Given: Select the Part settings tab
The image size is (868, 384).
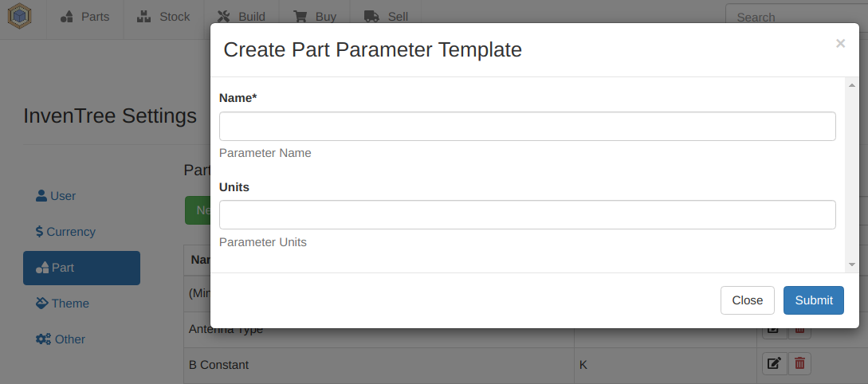Looking at the screenshot, I should tap(81, 268).
